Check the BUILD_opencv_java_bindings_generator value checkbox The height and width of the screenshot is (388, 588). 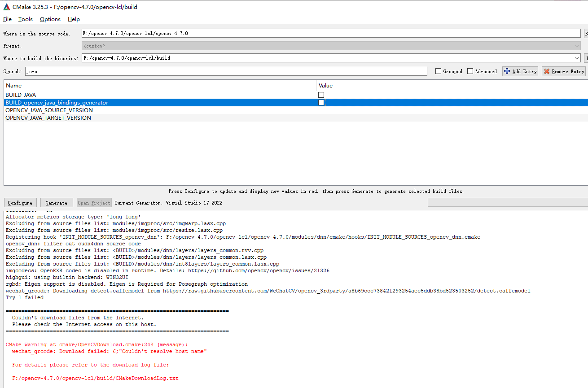pos(321,102)
